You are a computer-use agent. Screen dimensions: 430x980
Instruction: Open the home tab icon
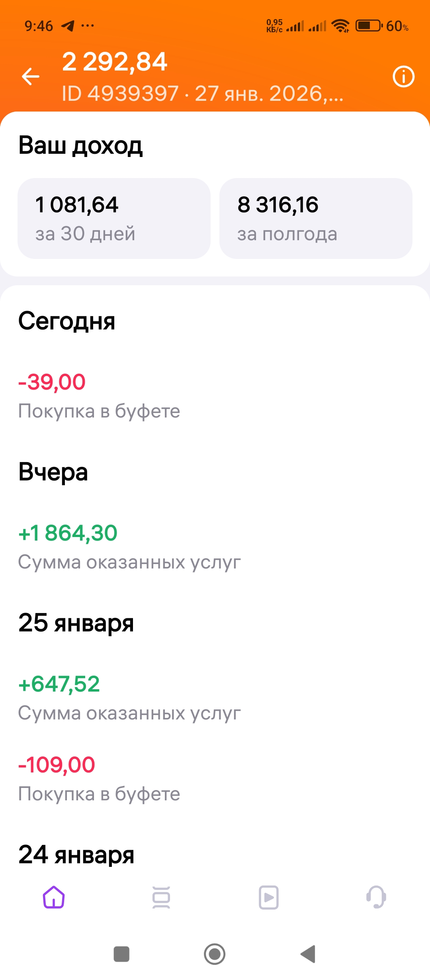(54, 897)
